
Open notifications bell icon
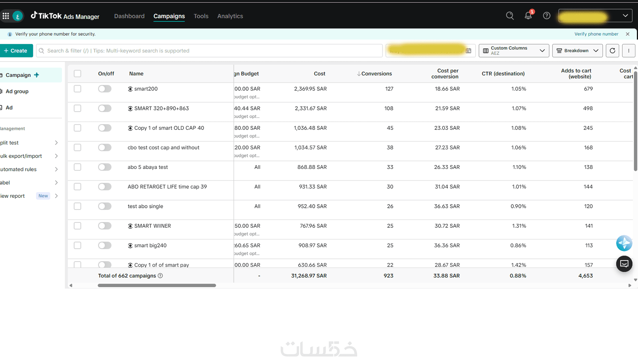528,16
